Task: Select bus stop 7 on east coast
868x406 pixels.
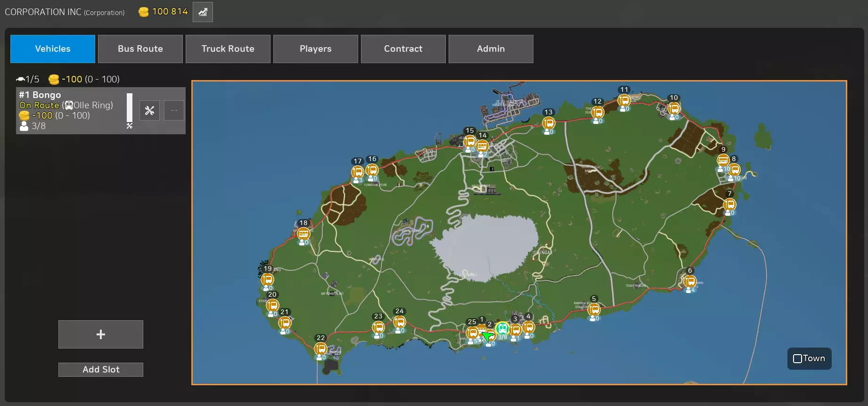Action: (729, 204)
